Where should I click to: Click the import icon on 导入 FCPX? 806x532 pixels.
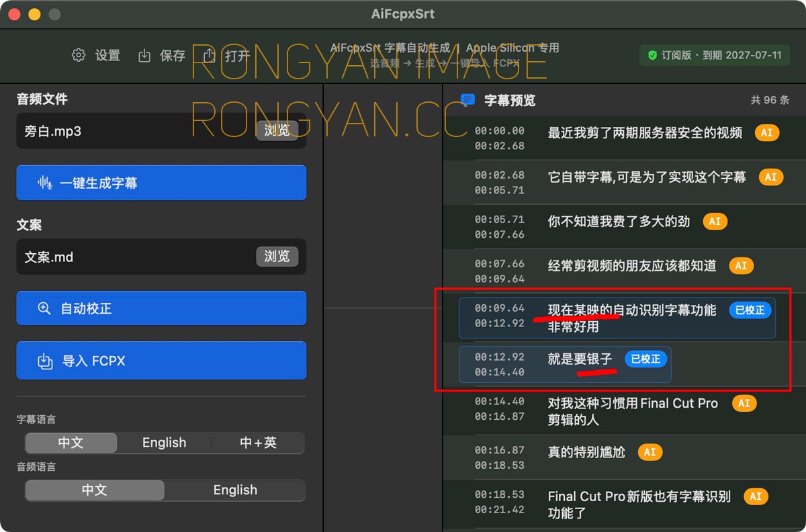(x=45, y=361)
